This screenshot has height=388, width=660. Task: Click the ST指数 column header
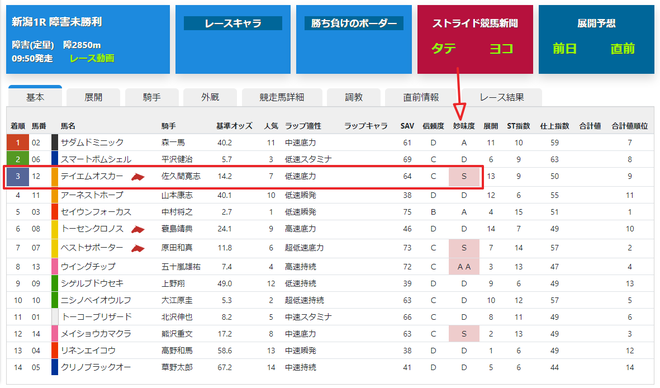[519, 126]
